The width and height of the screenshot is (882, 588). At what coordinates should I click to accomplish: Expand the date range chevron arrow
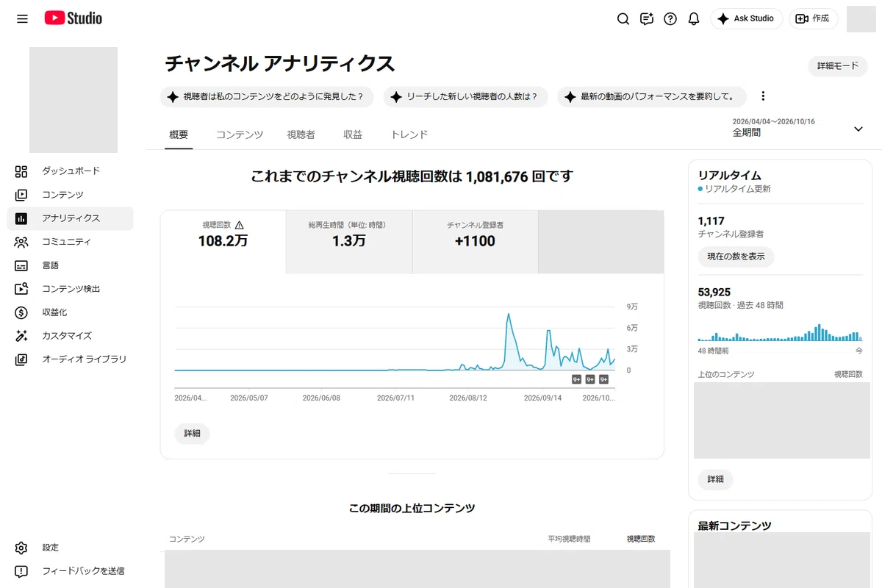tap(858, 129)
